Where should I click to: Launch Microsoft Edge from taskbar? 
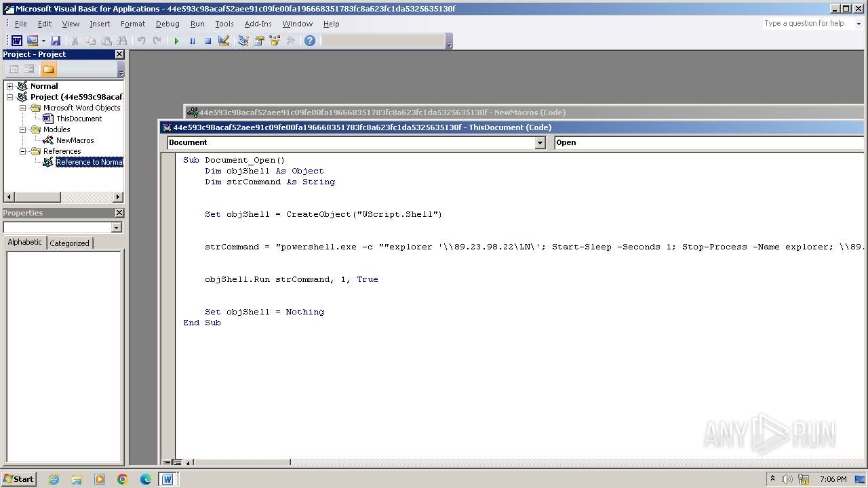click(x=145, y=479)
